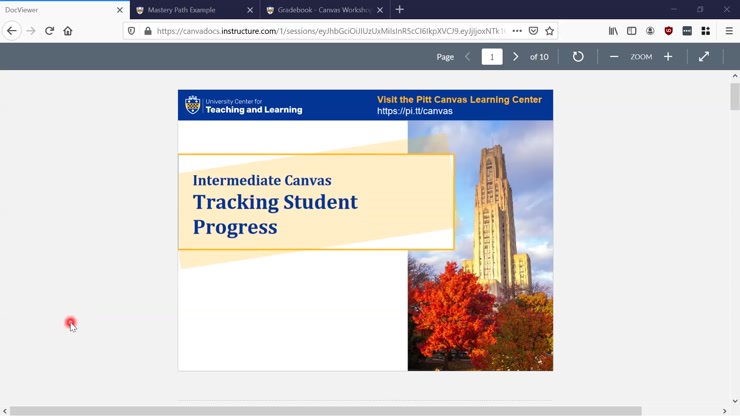Click the vertical scrollbar thumb
This screenshot has height=416, width=740.
tap(735, 96)
